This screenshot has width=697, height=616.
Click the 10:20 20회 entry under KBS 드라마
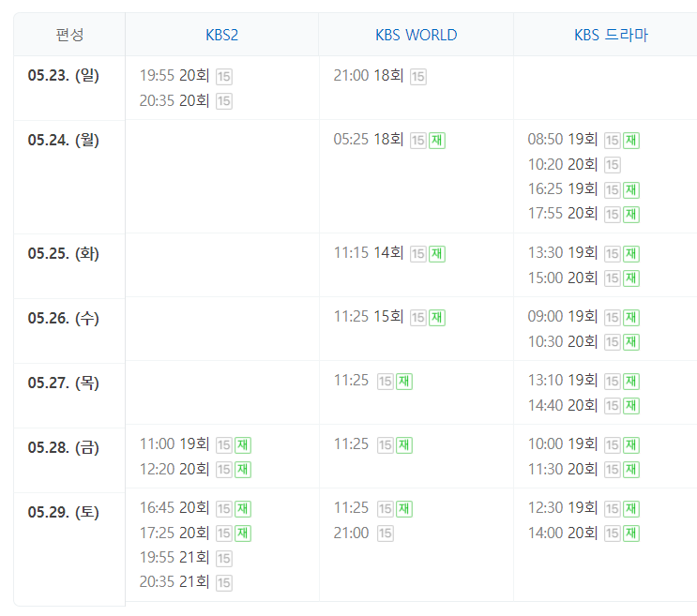tap(563, 164)
